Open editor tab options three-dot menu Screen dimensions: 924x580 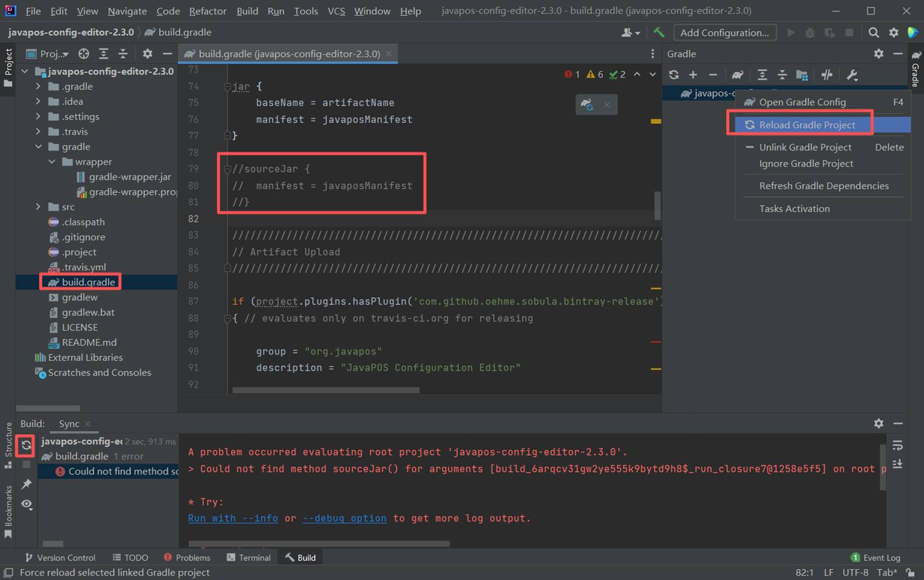click(653, 54)
